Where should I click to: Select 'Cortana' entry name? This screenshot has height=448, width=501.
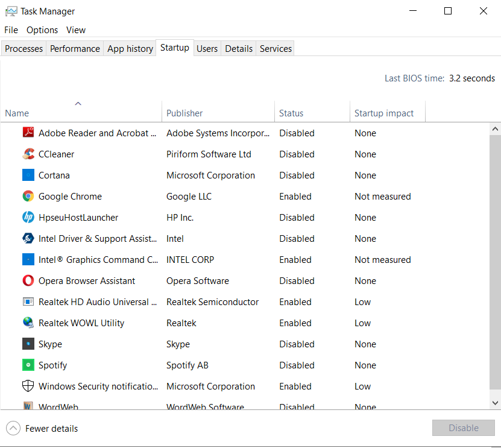point(54,175)
